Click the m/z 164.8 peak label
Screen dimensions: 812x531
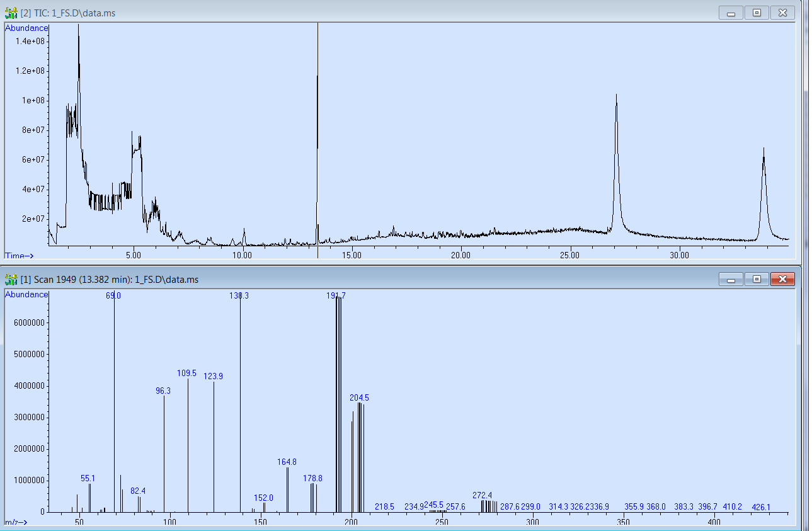[x=287, y=462]
